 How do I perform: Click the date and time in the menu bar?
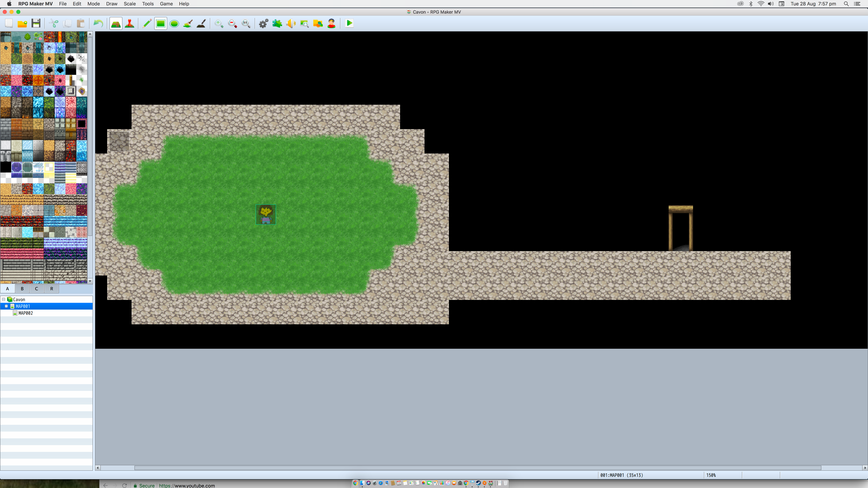pos(813,4)
